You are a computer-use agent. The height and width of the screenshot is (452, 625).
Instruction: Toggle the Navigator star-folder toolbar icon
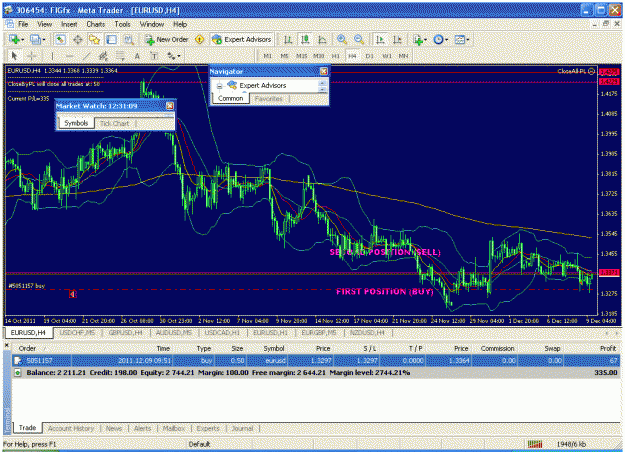[x=94, y=39]
